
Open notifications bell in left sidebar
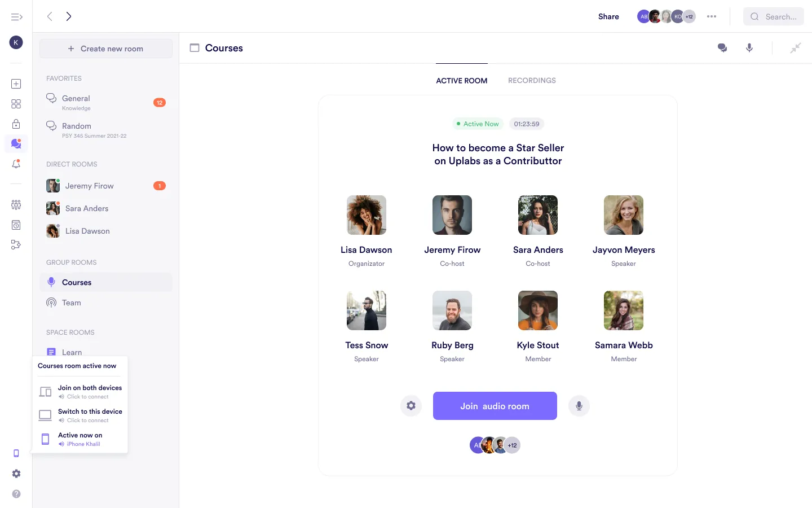point(16,164)
